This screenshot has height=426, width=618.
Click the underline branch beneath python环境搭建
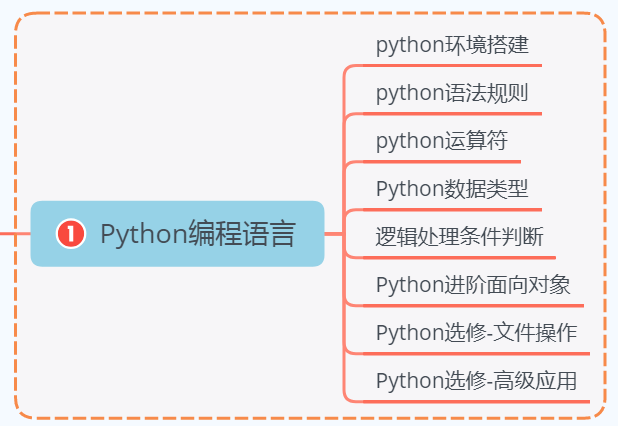point(452,65)
